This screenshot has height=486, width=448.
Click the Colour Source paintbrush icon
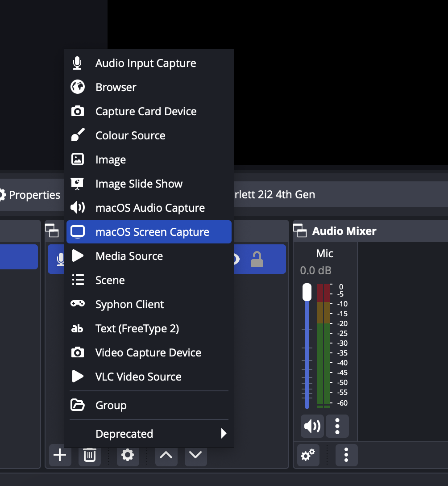(x=77, y=135)
